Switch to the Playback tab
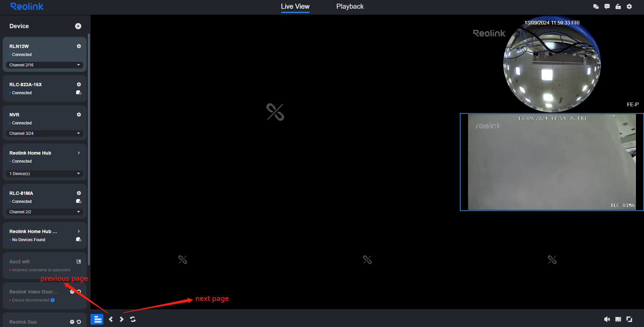This screenshot has height=327, width=644. tap(350, 6)
